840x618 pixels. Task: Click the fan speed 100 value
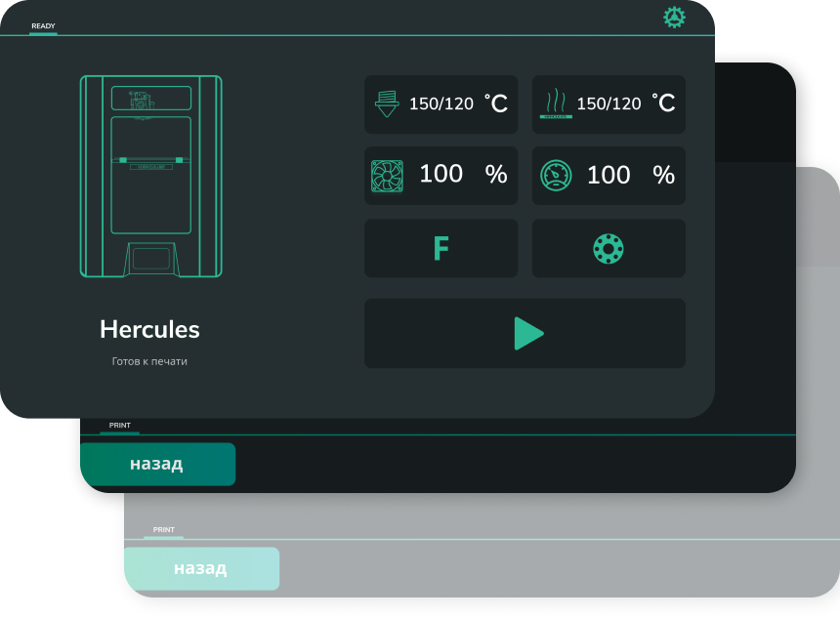click(441, 174)
